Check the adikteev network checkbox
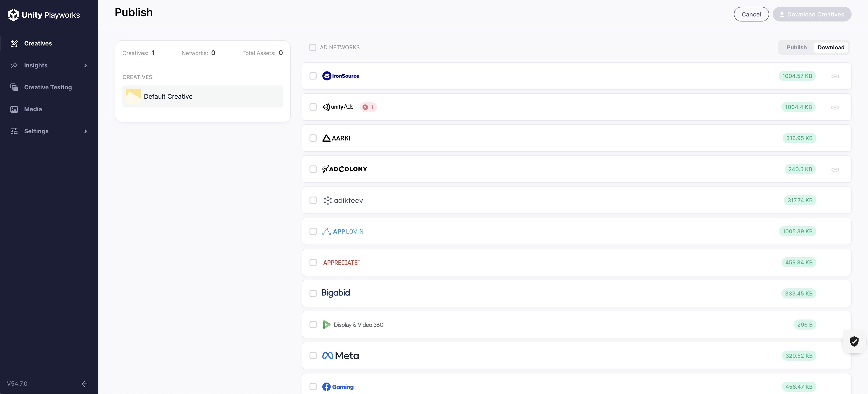Image resolution: width=868 pixels, height=394 pixels. (313, 200)
